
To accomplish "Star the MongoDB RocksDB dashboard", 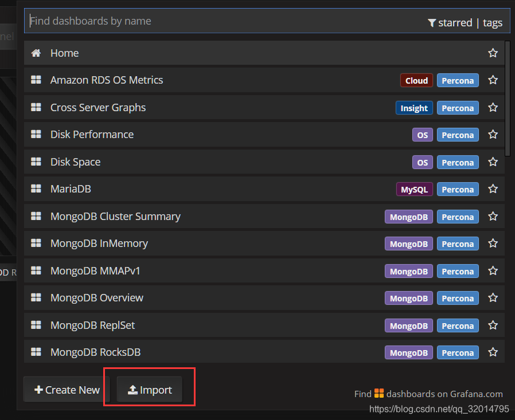I will pos(493,352).
